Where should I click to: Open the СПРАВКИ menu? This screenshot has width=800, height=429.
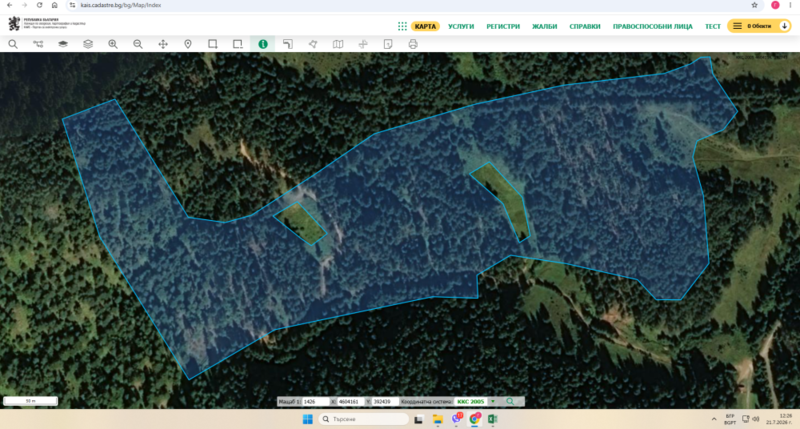585,26
